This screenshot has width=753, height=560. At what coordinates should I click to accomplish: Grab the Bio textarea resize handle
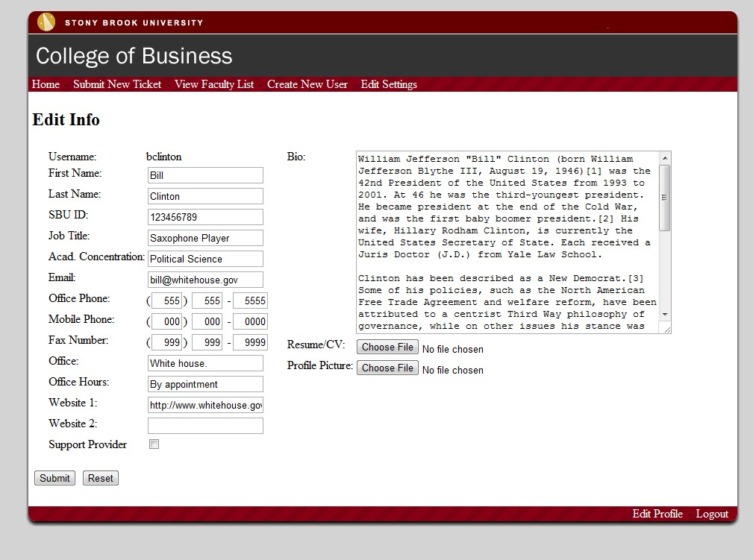pyautogui.click(x=666, y=329)
